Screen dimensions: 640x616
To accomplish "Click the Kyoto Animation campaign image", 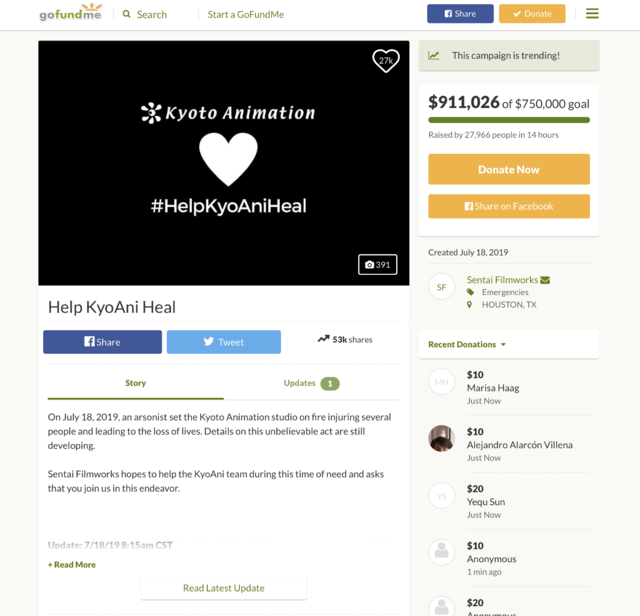I will [224, 163].
